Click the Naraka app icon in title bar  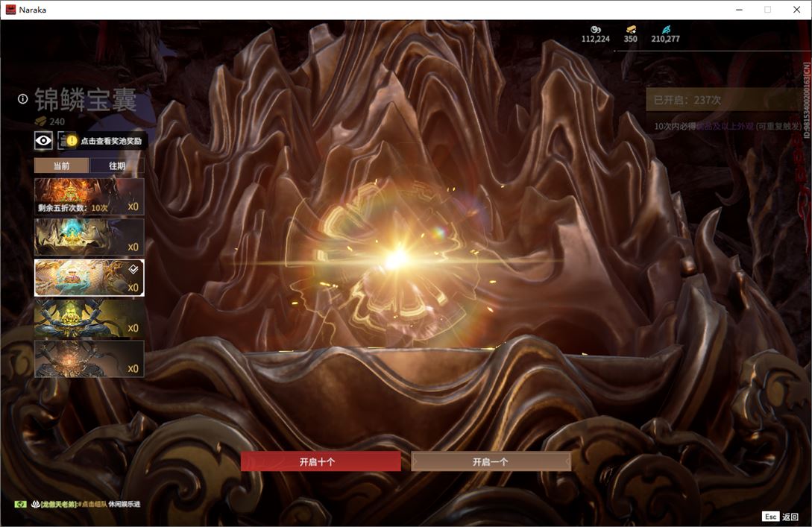tap(10, 10)
